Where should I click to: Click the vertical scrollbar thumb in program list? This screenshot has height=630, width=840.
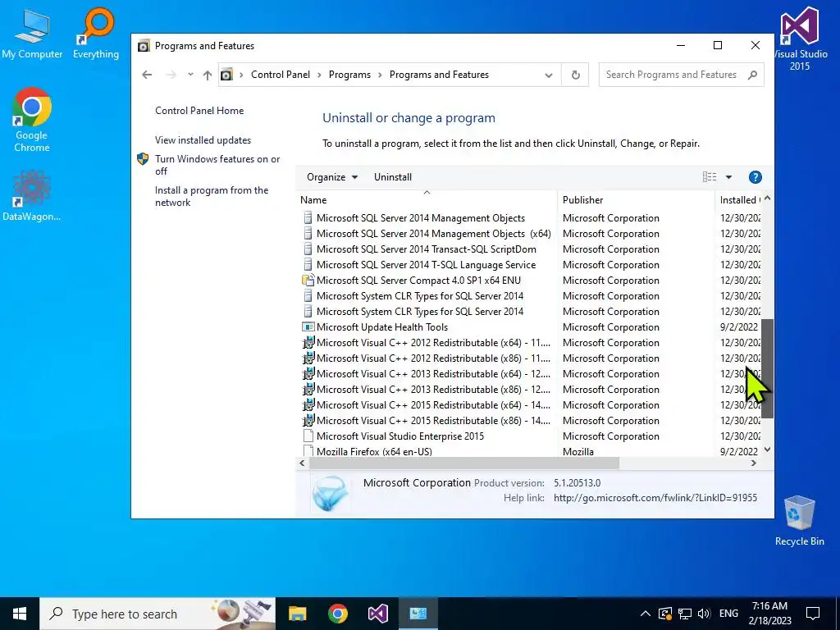click(768, 368)
